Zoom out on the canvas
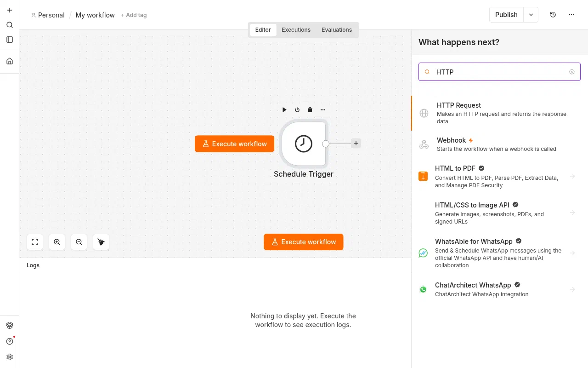 pyautogui.click(x=79, y=242)
